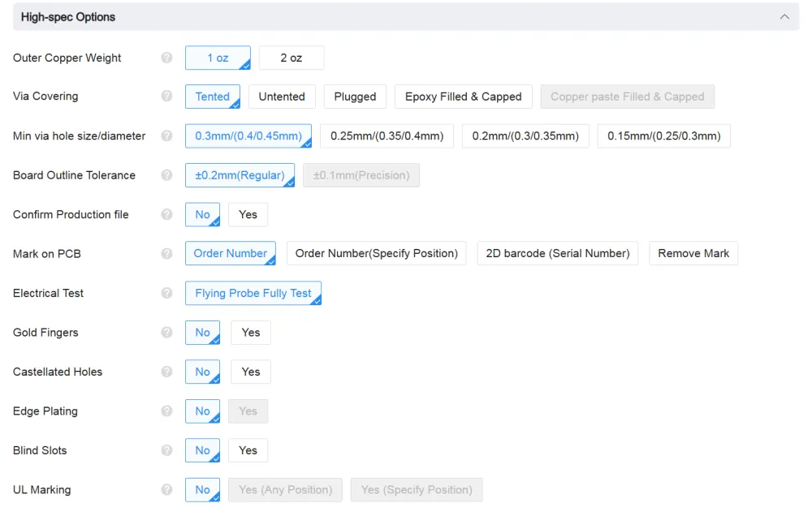812x516 pixels.
Task: Open Electrical Test help icon
Action: pos(166,293)
